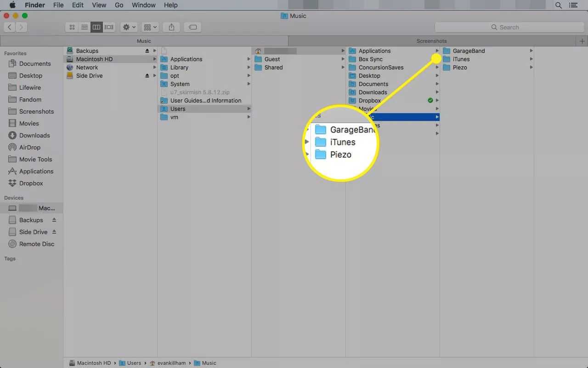Open the Go menu
This screenshot has height=368, width=588.
click(x=119, y=5)
